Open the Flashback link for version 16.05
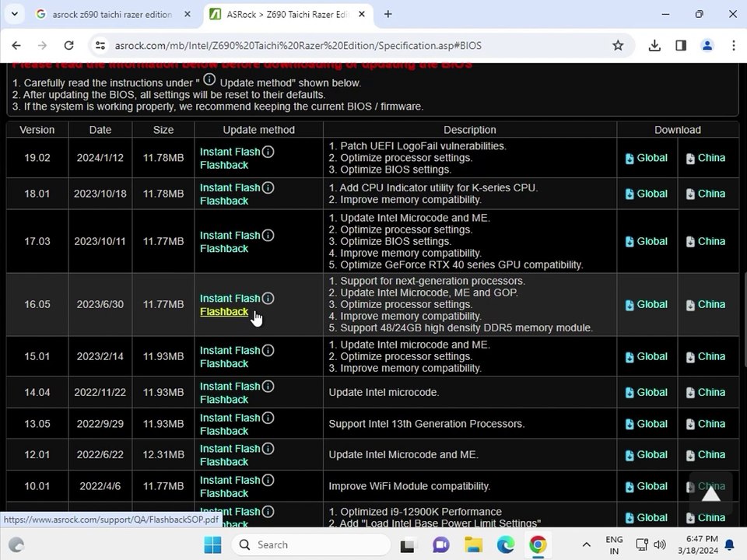 pos(224,311)
